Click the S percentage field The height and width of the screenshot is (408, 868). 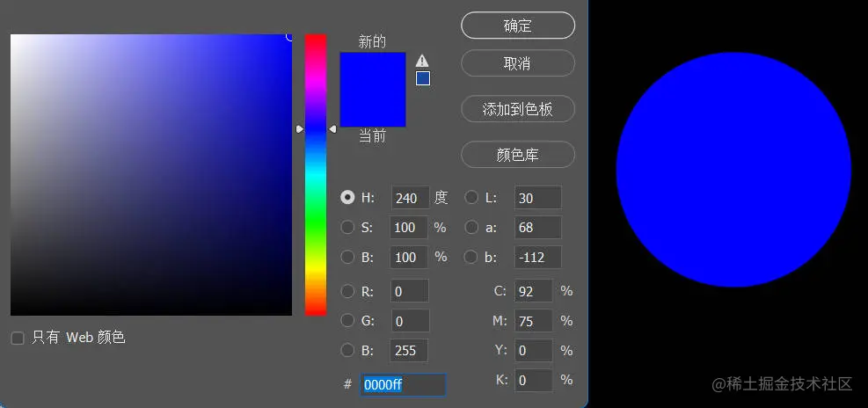(x=409, y=228)
